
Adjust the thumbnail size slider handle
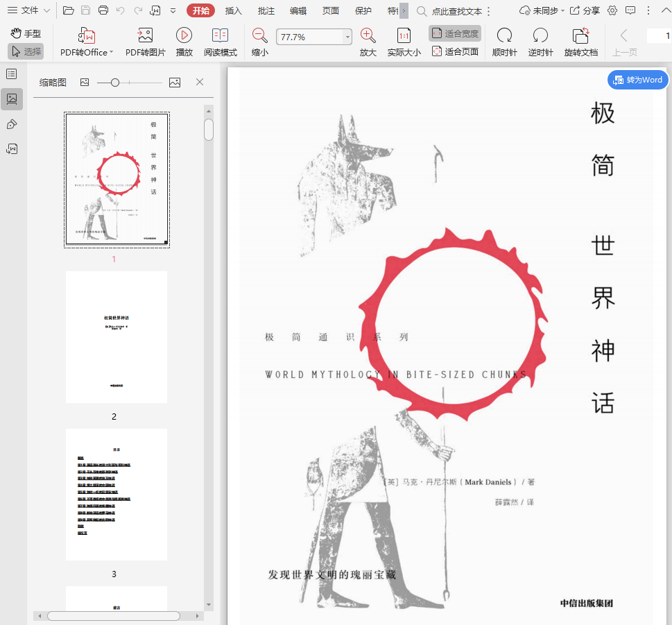point(115,83)
